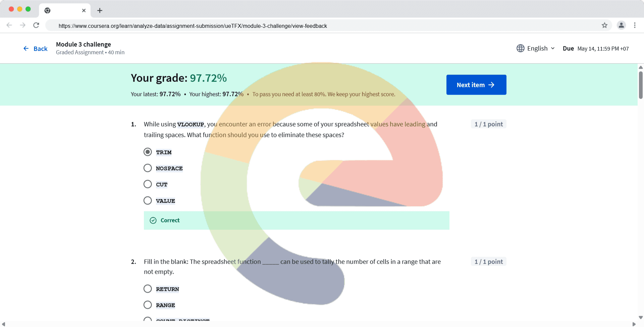Open the browser three-dot menu
The height and width of the screenshot is (327, 644).
coord(635,25)
